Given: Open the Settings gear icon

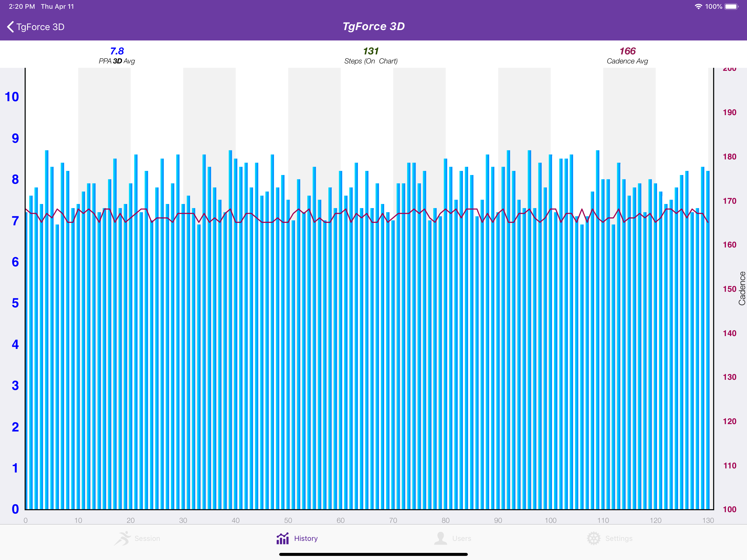Looking at the screenshot, I should [594, 538].
